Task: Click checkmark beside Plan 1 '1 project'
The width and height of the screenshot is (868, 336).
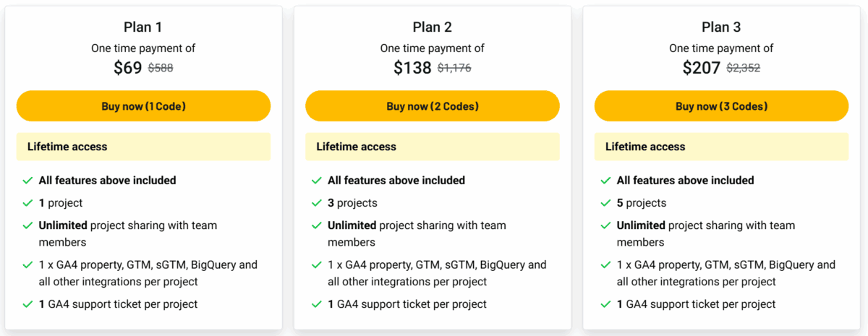Action: 27,203
